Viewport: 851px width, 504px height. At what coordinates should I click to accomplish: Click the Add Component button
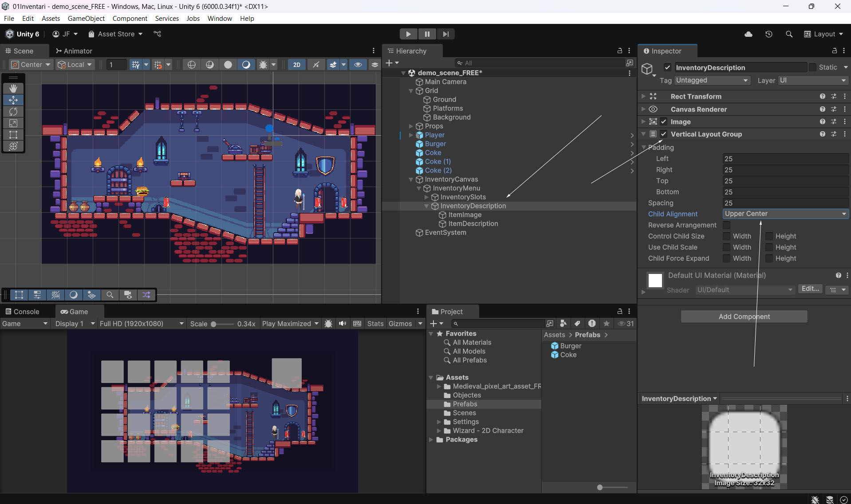click(x=744, y=316)
